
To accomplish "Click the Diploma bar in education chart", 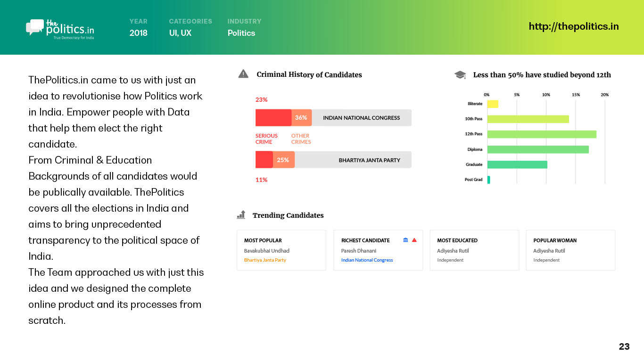I will [x=537, y=149].
